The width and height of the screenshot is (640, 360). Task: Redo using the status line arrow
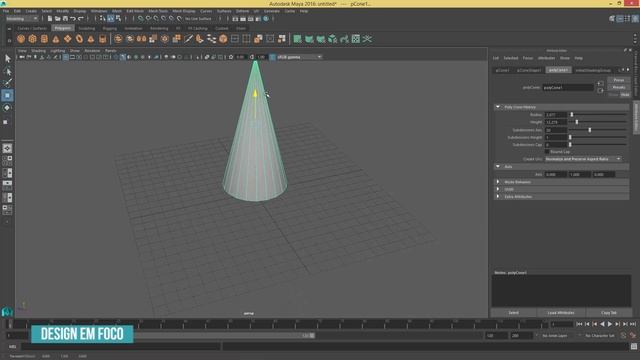(80, 19)
